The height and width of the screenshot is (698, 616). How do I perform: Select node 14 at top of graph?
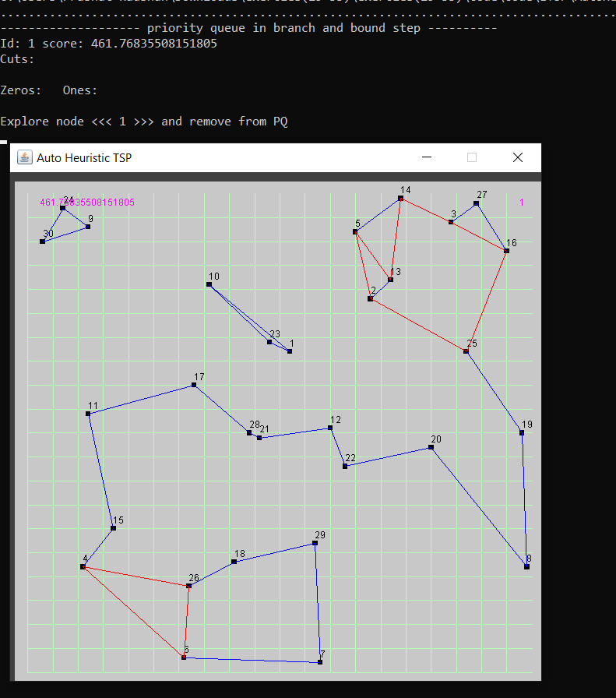pyautogui.click(x=400, y=199)
